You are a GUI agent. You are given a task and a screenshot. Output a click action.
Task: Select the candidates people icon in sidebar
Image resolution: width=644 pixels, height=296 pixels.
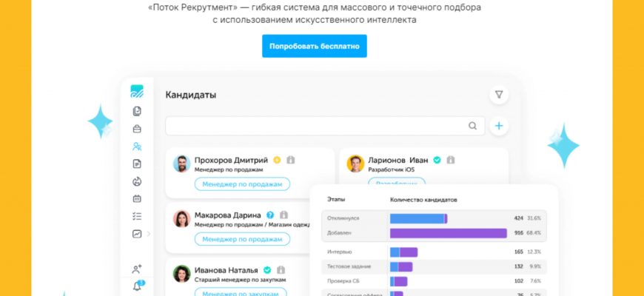pos(136,147)
